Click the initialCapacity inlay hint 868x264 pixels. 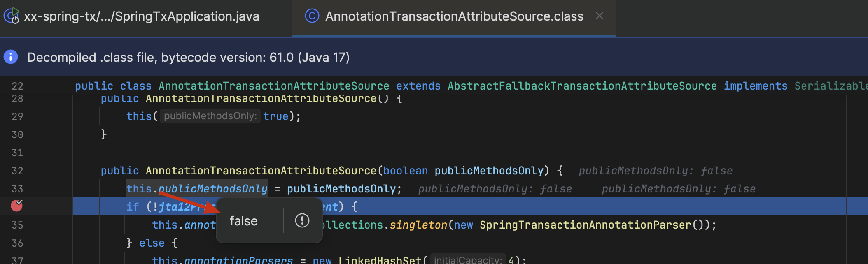[x=468, y=260]
